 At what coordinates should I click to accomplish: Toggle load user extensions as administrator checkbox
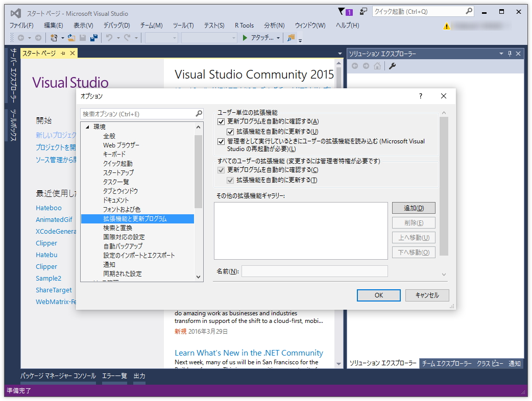tap(221, 141)
